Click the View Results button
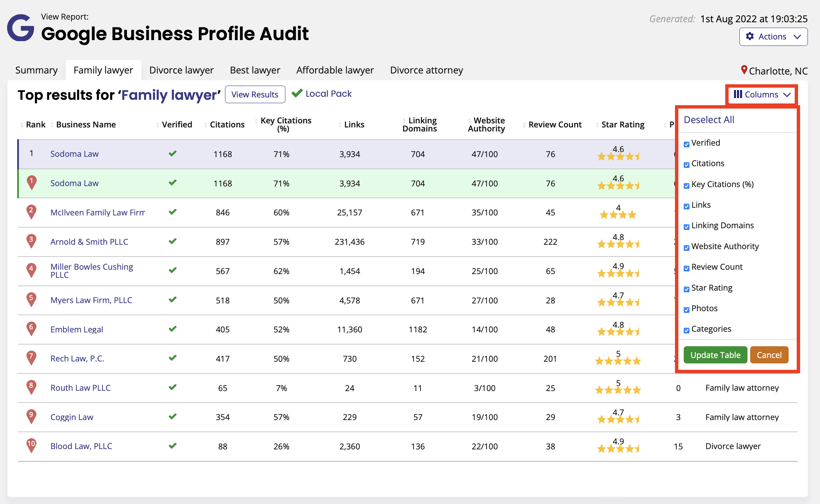 pos(255,94)
